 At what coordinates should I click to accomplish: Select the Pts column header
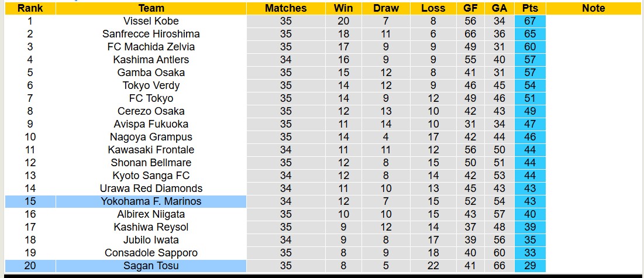click(x=531, y=8)
